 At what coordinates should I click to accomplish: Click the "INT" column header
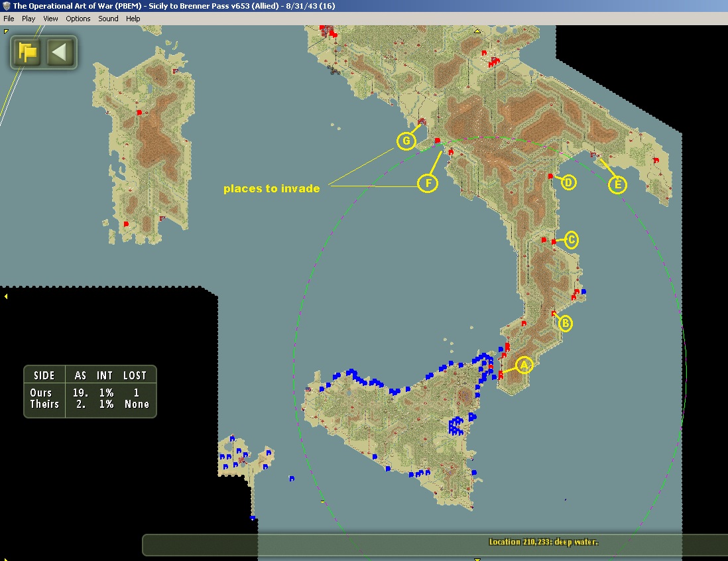pyautogui.click(x=105, y=375)
